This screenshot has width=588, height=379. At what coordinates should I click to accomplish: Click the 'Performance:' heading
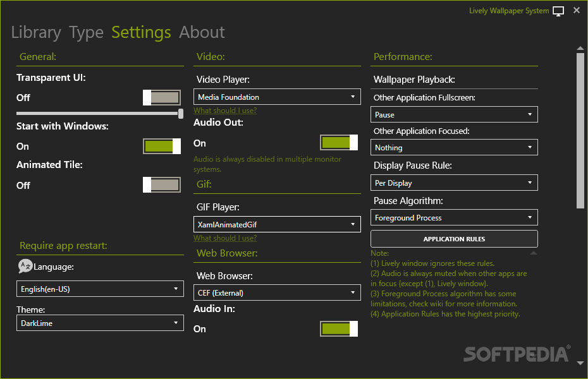coord(403,57)
